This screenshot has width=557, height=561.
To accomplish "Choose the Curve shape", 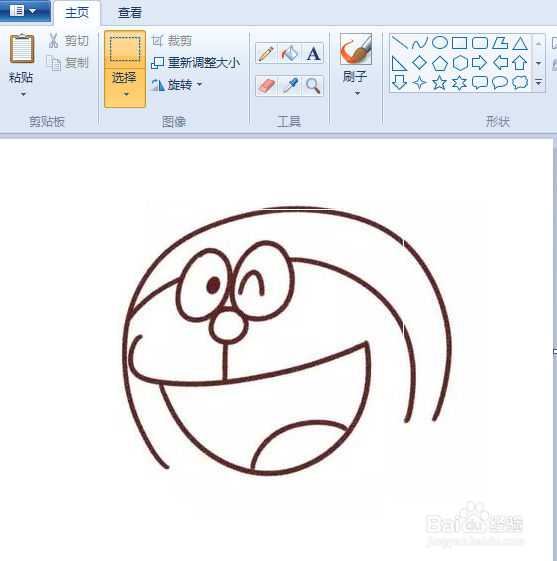I will click(x=420, y=43).
